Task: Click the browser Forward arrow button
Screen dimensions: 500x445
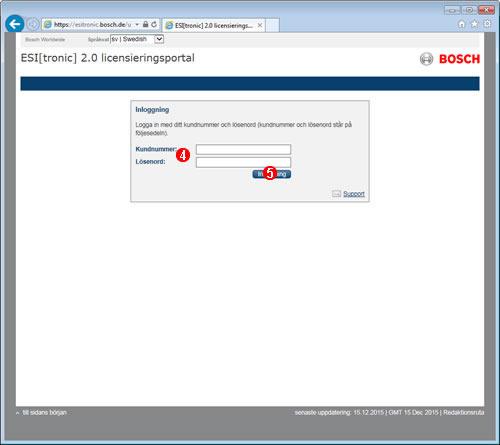Action: point(33,24)
